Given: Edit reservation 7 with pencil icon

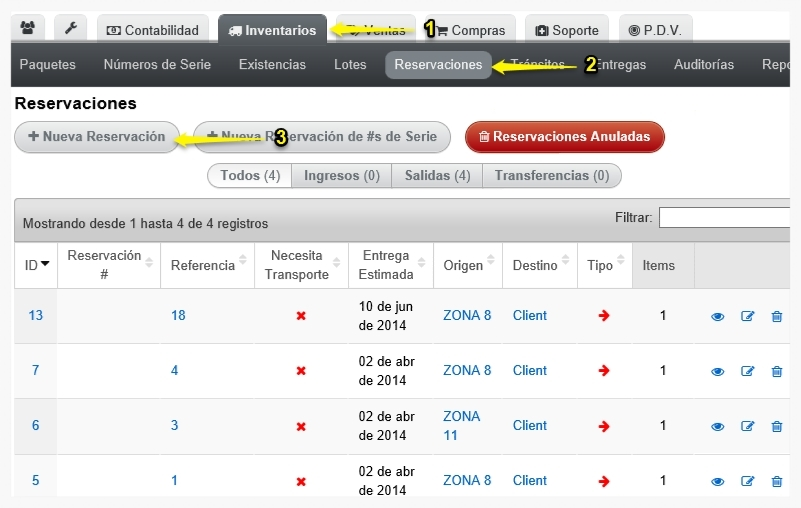Looking at the screenshot, I should pyautogui.click(x=747, y=371).
